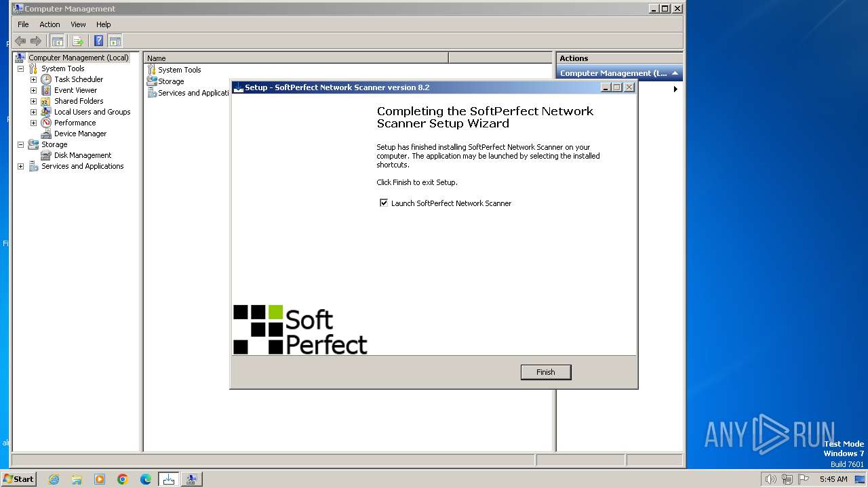The height and width of the screenshot is (488, 868).
Task: Collapse the Storage tree node
Action: tap(20, 144)
